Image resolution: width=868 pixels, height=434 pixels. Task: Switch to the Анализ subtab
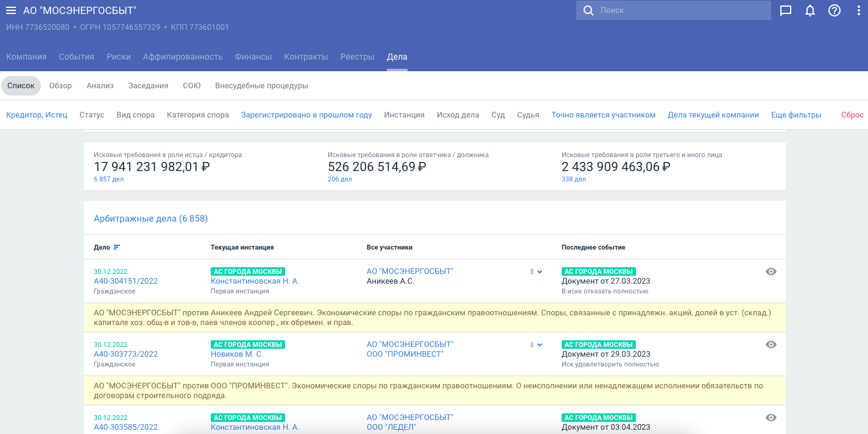[x=100, y=86]
